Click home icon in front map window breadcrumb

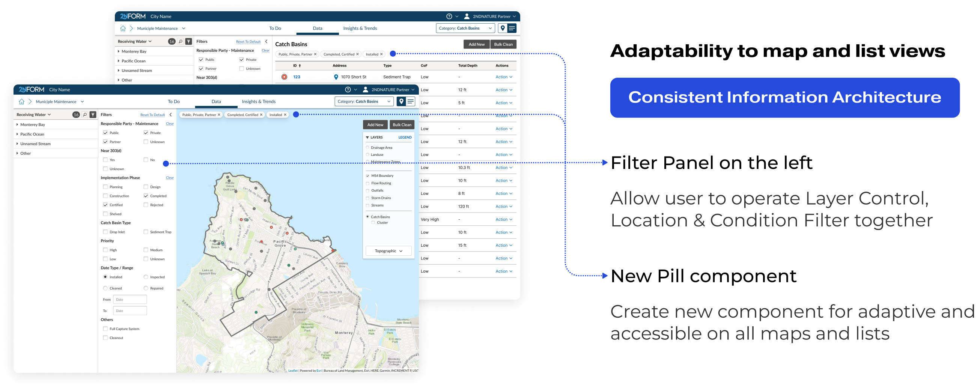click(22, 102)
